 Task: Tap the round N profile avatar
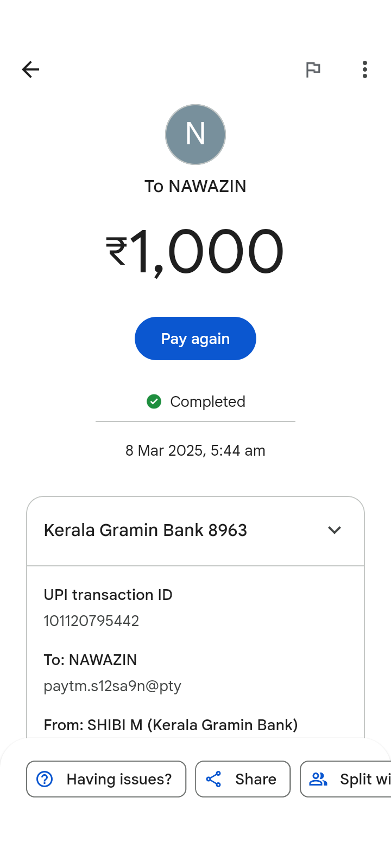[x=195, y=135]
